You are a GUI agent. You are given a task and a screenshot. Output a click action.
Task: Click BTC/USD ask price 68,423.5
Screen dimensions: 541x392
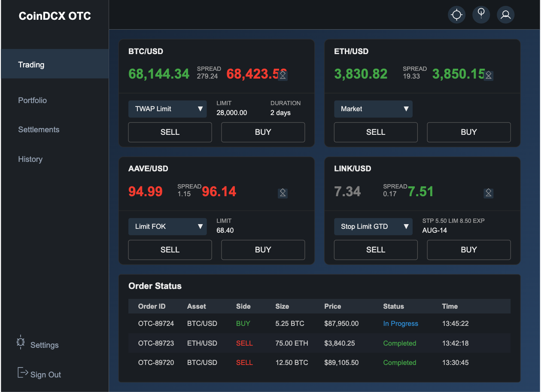(257, 74)
